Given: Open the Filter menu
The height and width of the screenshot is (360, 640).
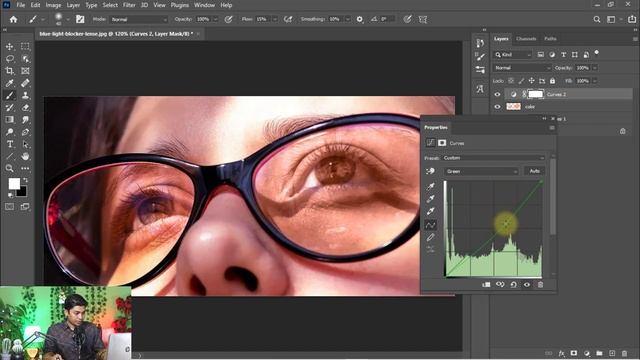Looking at the screenshot, I should click(129, 5).
